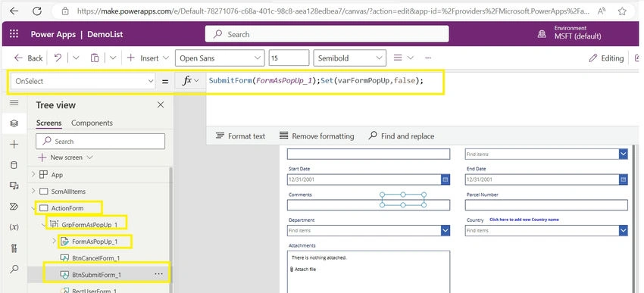The width and height of the screenshot is (644, 293).
Task: Open the Country combo box dropdown
Action: click(x=624, y=231)
